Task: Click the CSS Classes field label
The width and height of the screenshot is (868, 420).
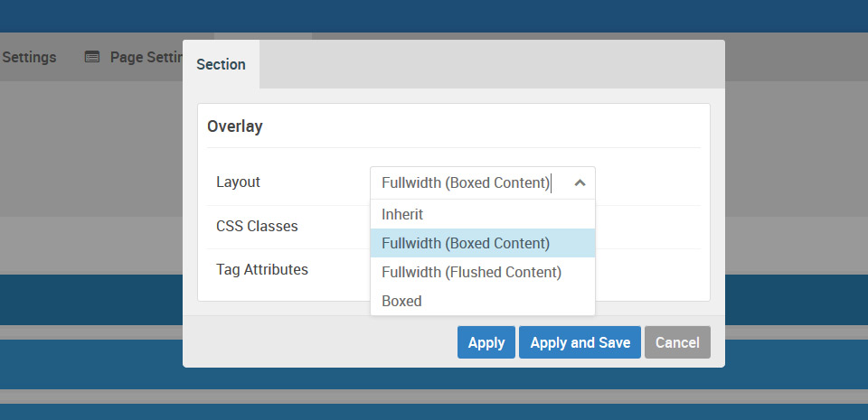Action: 257,226
